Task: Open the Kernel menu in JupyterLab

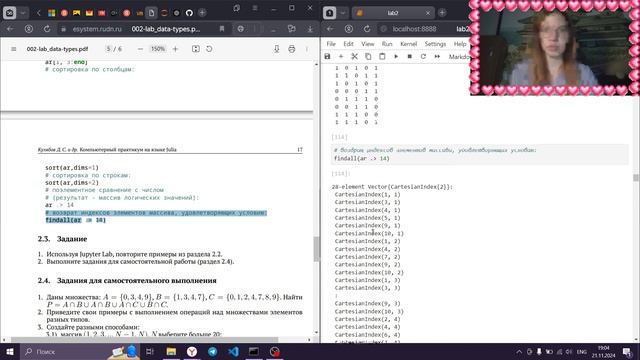Action: point(409,44)
